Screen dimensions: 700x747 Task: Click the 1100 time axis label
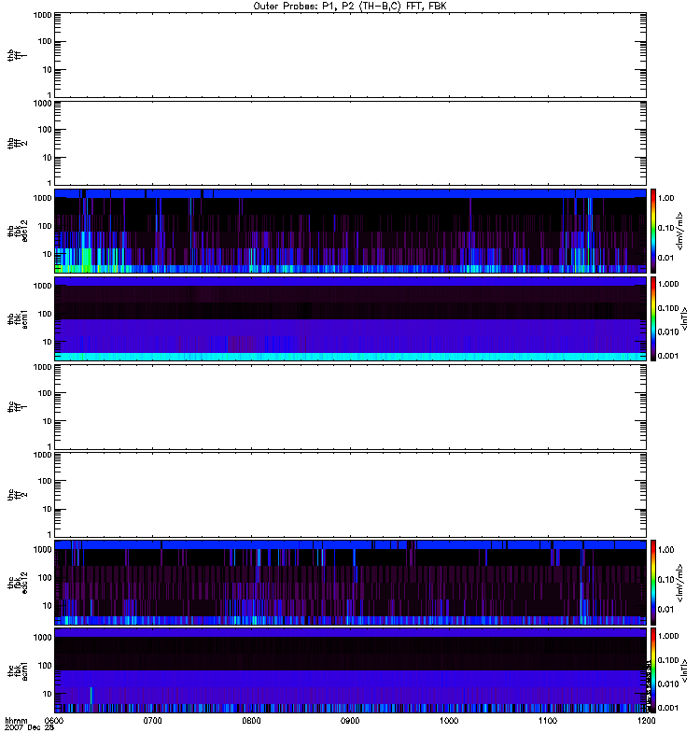(x=549, y=721)
